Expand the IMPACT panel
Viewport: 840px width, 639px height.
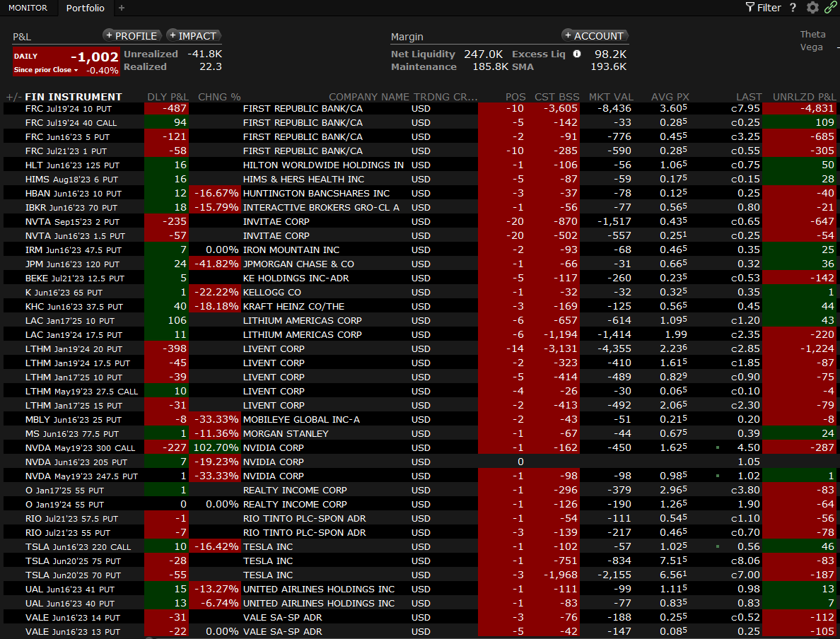click(x=194, y=35)
